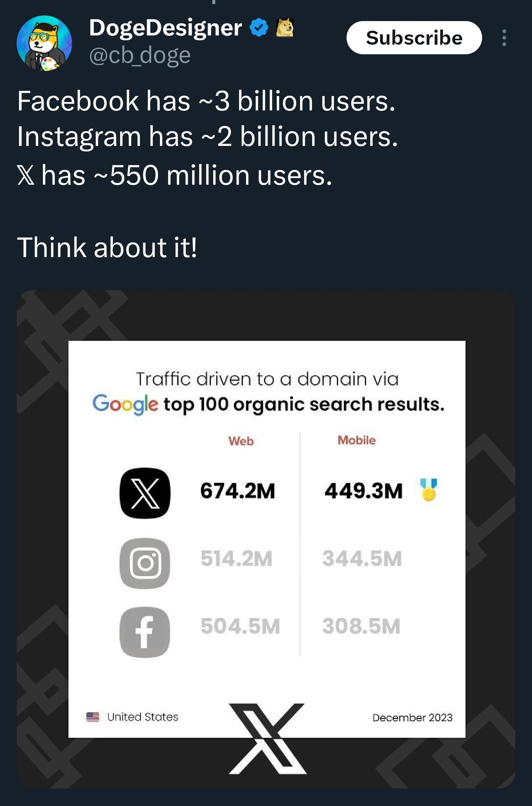
Task: Click the United States flag icon
Action: click(93, 717)
